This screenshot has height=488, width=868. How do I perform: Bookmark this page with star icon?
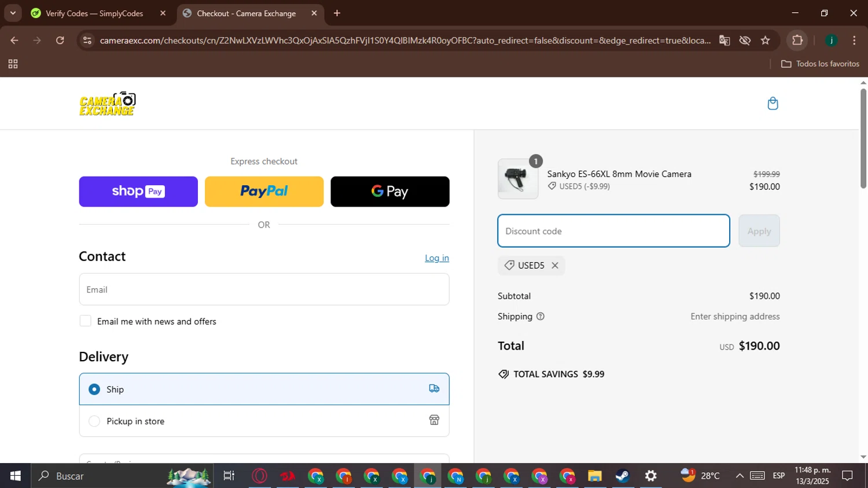pos(766,41)
